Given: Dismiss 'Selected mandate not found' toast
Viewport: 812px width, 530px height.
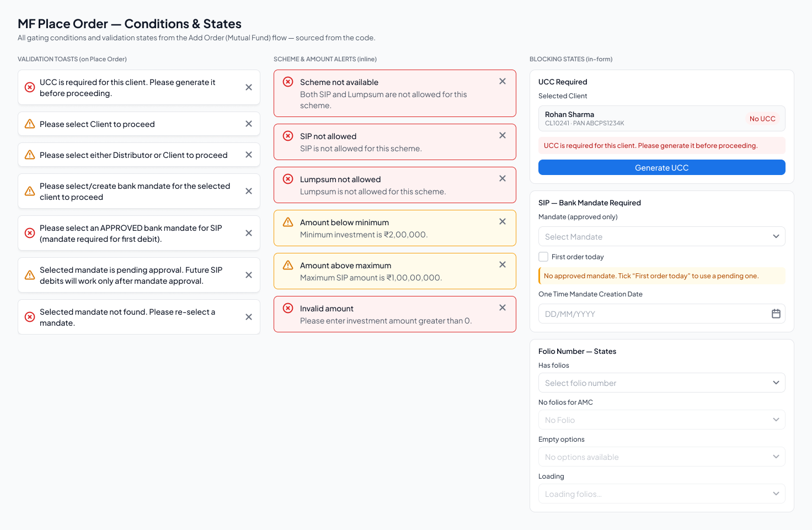Looking at the screenshot, I should pyautogui.click(x=249, y=317).
